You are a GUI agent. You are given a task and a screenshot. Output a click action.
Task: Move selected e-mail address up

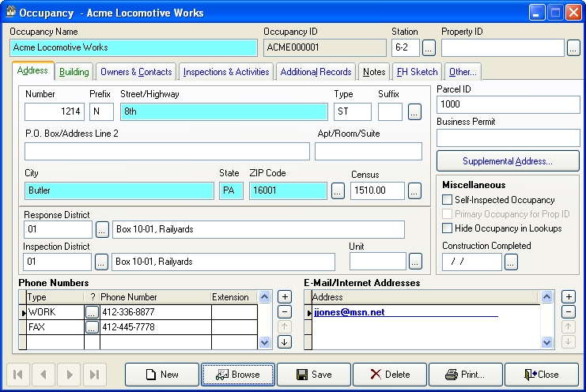569,326
